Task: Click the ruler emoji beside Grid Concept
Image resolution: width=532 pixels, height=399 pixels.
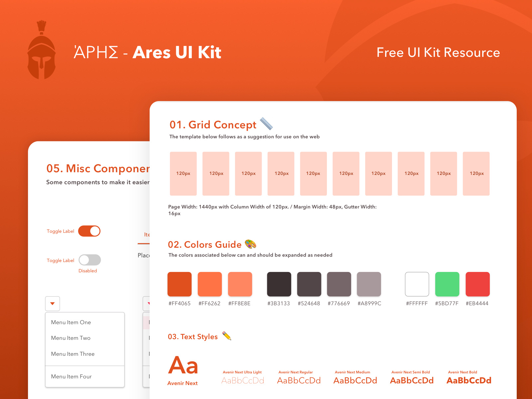Action: 266,124
